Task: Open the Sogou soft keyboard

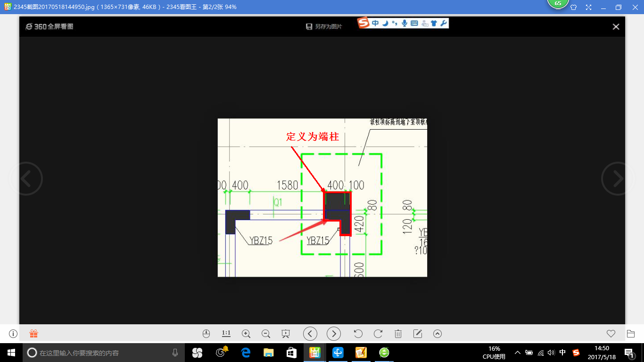Action: [414, 23]
